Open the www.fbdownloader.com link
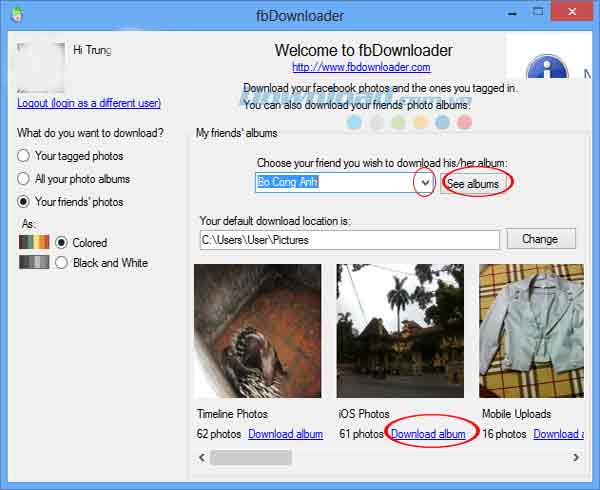600x490 pixels. (361, 67)
